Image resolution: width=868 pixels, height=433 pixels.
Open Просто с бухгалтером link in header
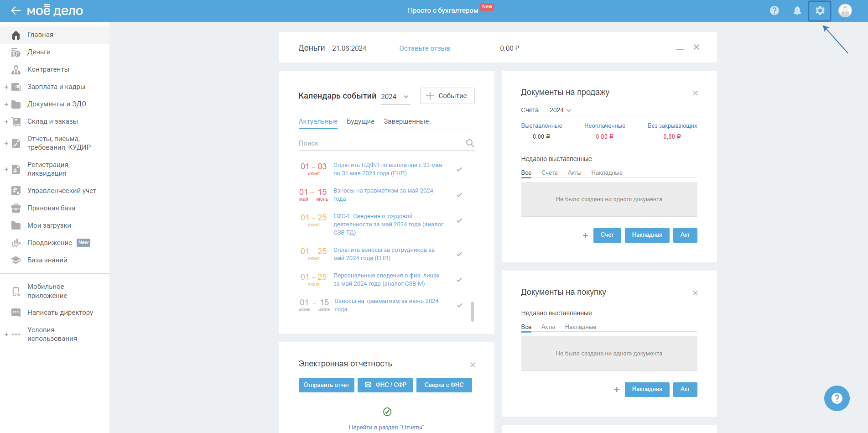coord(443,10)
